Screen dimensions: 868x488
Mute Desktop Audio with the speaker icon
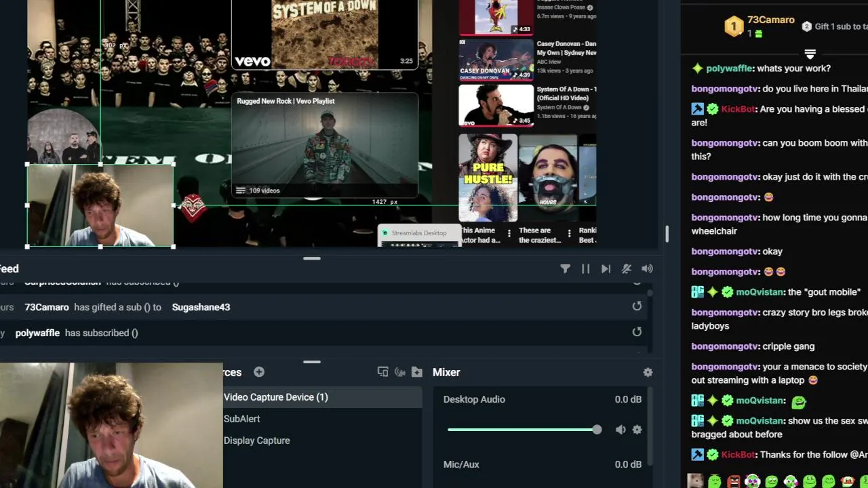620,430
